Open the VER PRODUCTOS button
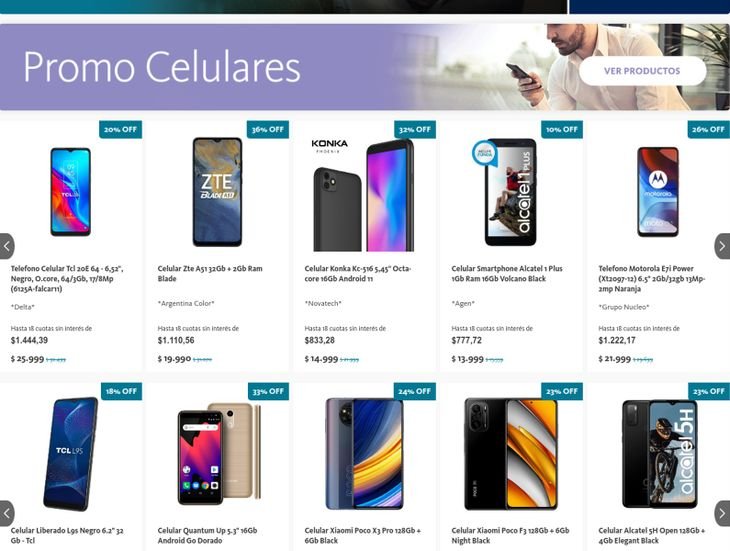Image resolution: width=730 pixels, height=551 pixels. [642, 71]
